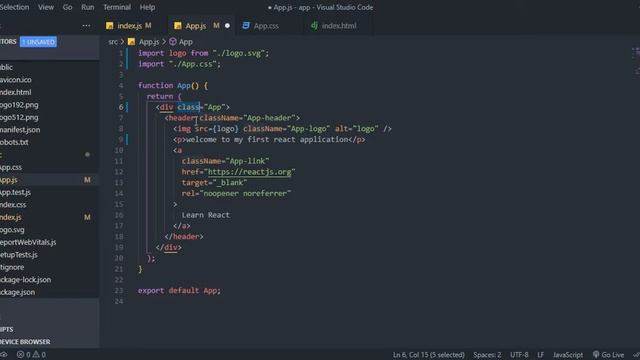Open the Help menu
The height and width of the screenshot is (360, 640).
click(147, 7)
